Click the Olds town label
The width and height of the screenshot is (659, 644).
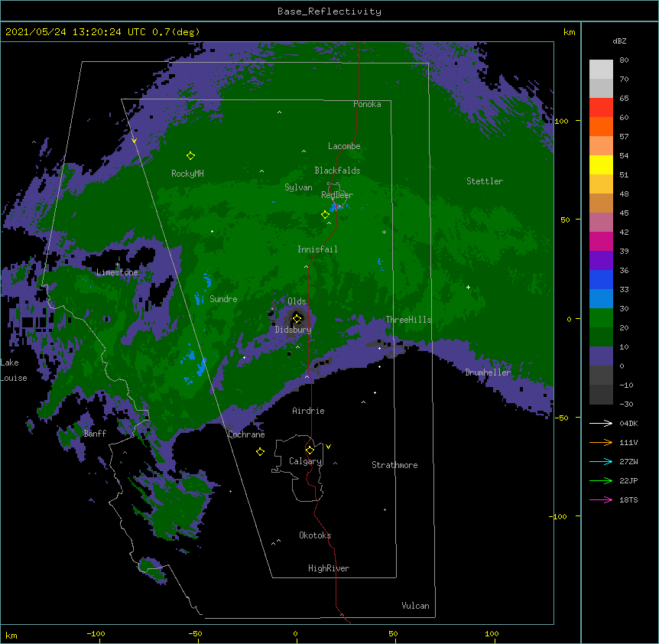coord(297,301)
